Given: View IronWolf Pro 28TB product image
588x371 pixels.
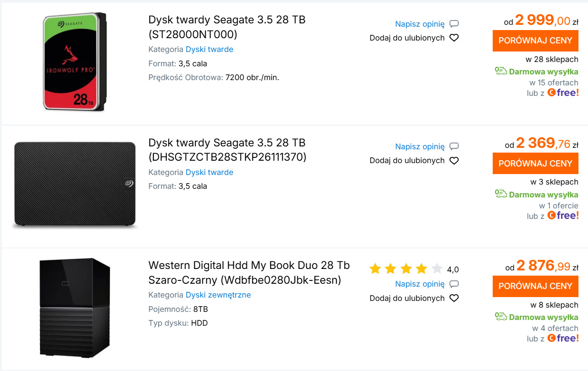Looking at the screenshot, I should click(x=75, y=62).
